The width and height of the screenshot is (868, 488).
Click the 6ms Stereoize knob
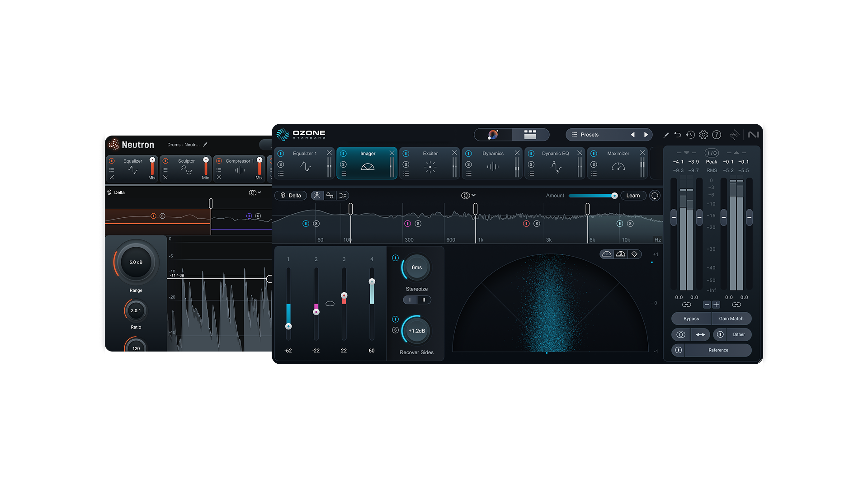click(416, 267)
